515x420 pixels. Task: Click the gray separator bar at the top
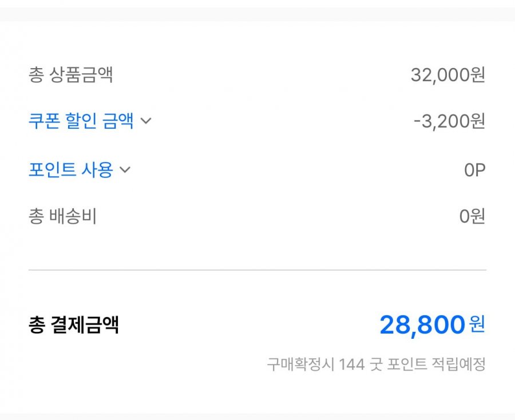257,14
